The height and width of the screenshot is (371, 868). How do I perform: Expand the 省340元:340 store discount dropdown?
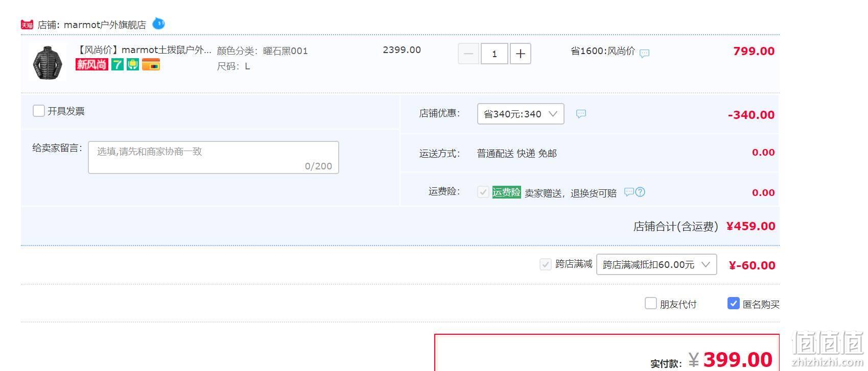pos(521,114)
